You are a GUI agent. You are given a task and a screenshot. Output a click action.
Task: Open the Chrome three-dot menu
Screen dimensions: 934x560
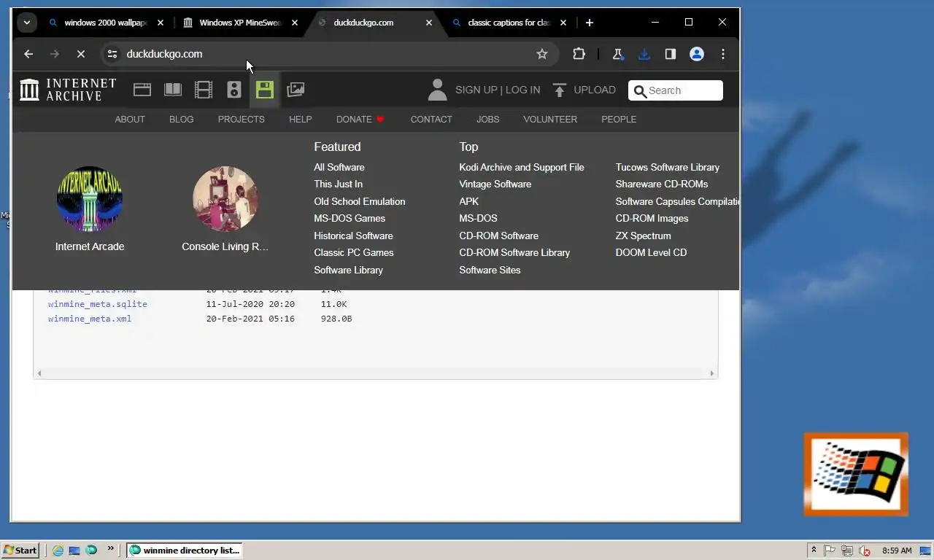(723, 54)
